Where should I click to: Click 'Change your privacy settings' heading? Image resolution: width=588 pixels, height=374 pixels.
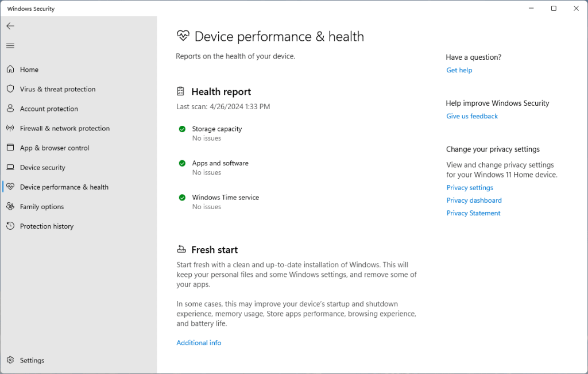[x=493, y=149]
